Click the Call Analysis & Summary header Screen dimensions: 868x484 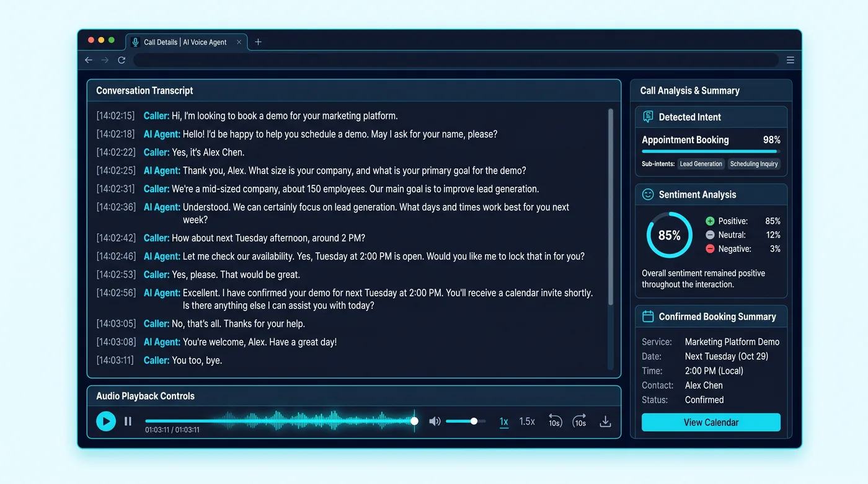(x=711, y=90)
